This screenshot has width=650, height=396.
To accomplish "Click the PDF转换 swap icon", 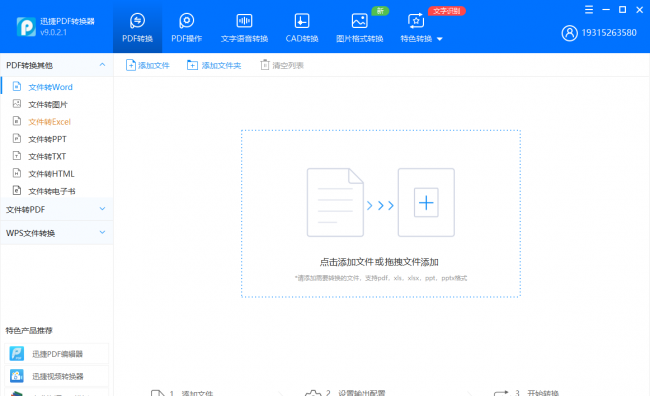I will click(x=137, y=20).
